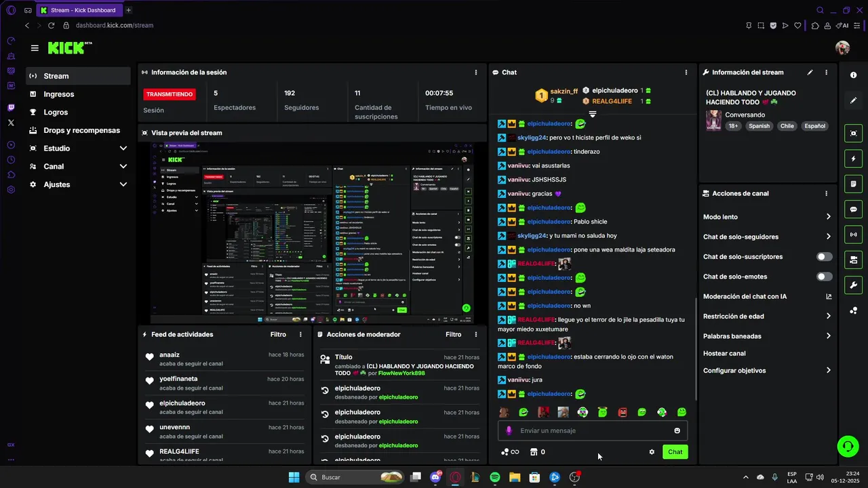The image size is (868, 488).
Task: Open the emoji picker in the message box
Action: 677,430
